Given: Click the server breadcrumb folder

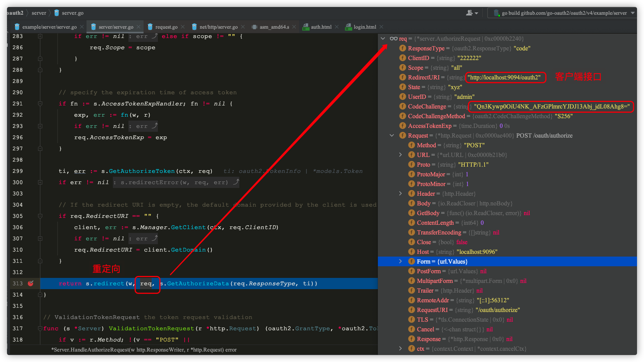Looking at the screenshot, I should pos(39,13).
